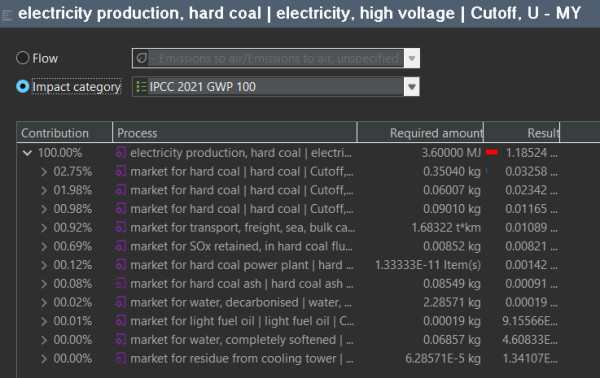Click the red contribution bar in first row

pyautogui.click(x=492, y=152)
